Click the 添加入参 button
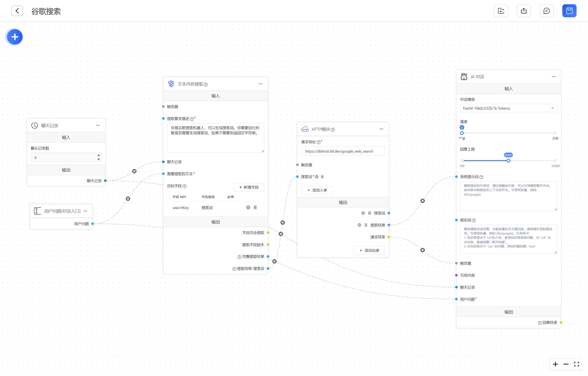This screenshot has height=376, width=588. coord(317,190)
